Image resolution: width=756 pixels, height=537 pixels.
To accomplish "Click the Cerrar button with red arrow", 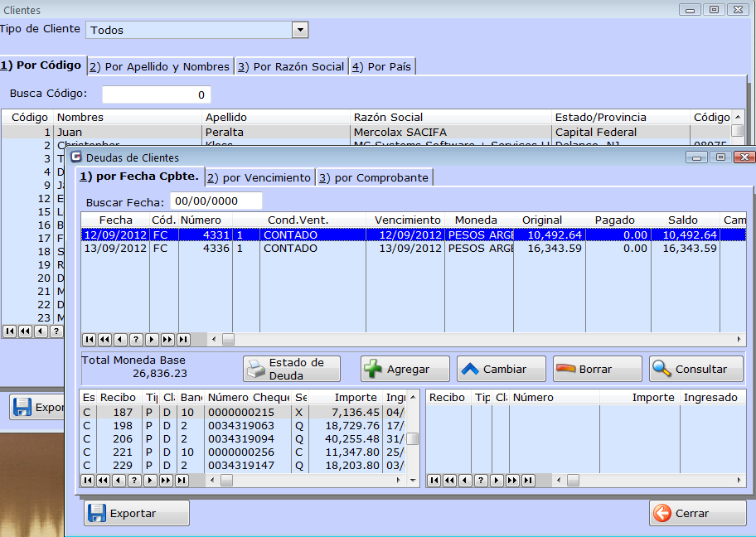I will click(x=697, y=513).
